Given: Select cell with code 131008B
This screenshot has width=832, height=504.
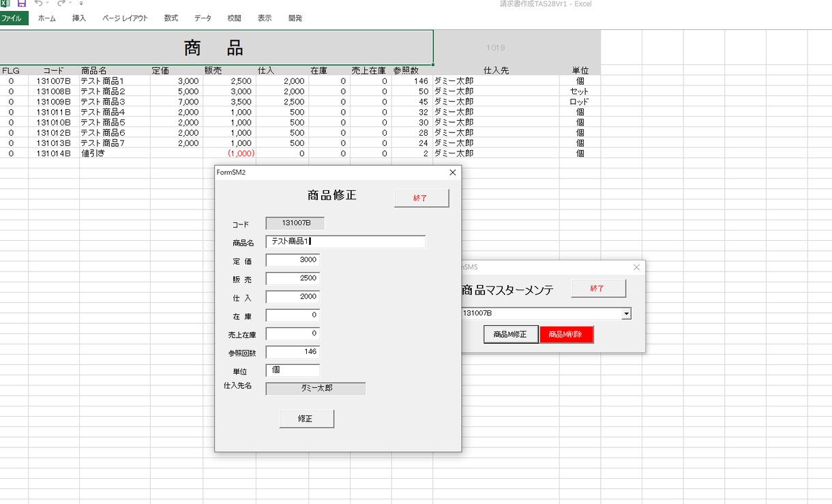Looking at the screenshot, I should point(54,91).
